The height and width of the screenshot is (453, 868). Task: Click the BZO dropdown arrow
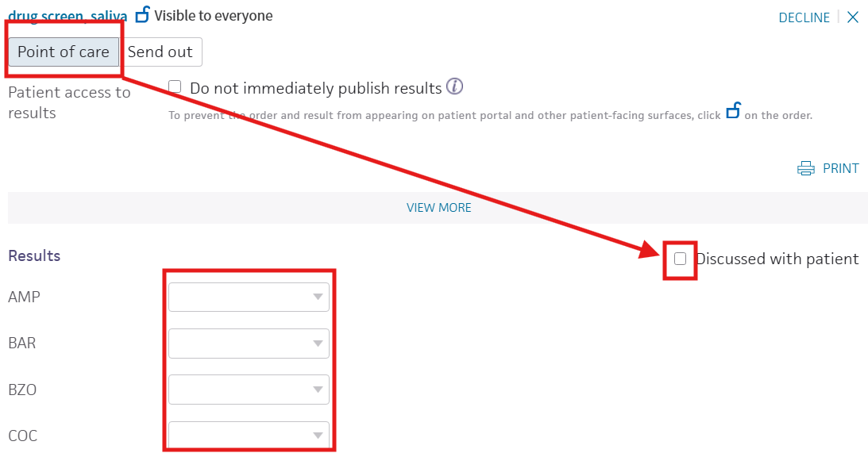pos(318,390)
